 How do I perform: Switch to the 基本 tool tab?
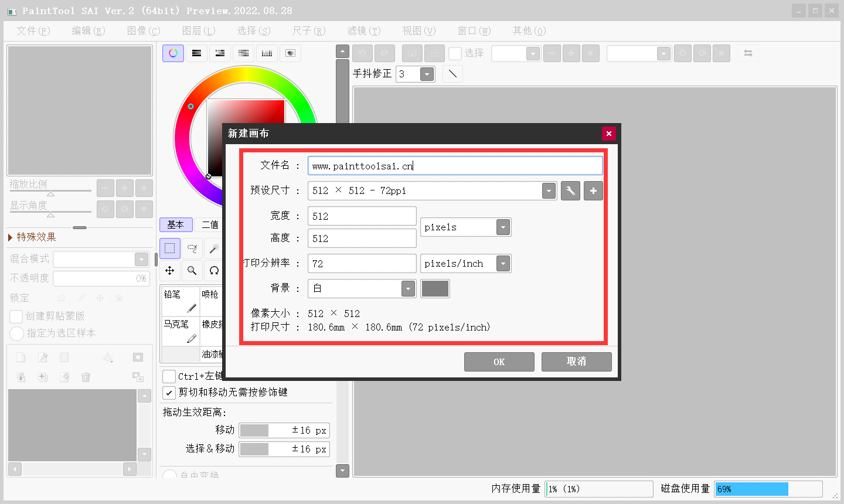tap(176, 224)
